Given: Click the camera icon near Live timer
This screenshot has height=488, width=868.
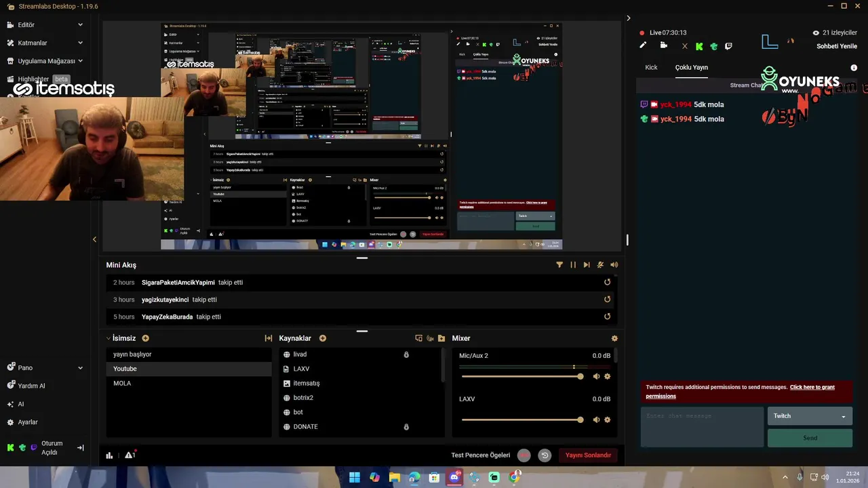Looking at the screenshot, I should click(663, 45).
